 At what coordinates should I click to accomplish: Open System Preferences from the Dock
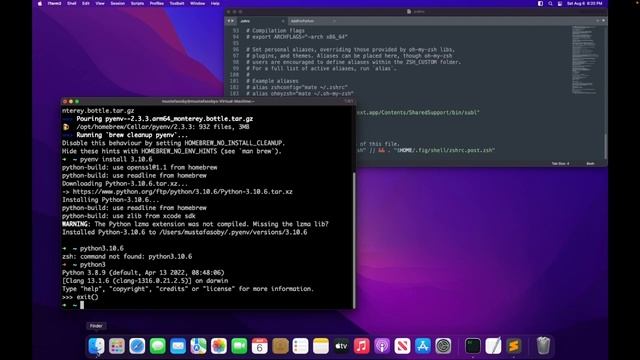click(x=443, y=346)
